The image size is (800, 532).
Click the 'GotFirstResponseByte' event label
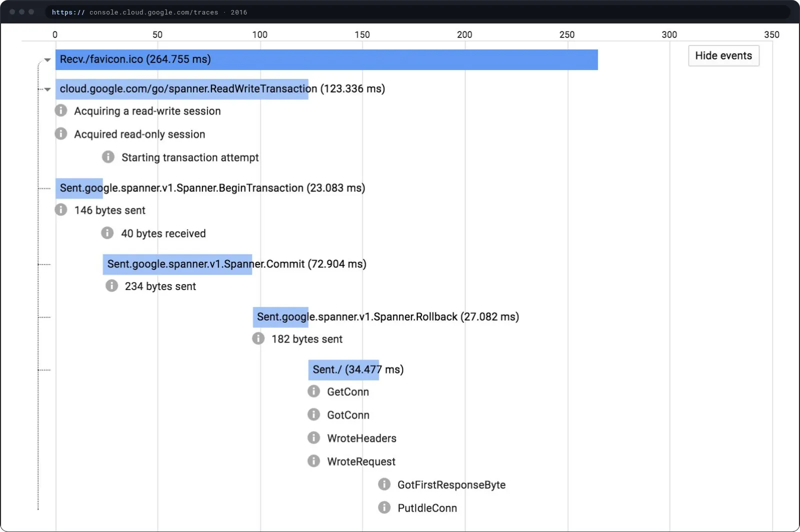pyautogui.click(x=451, y=484)
